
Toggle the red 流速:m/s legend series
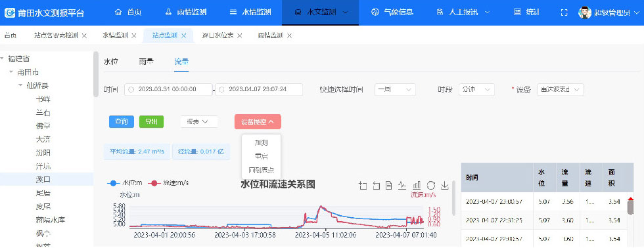point(169,183)
